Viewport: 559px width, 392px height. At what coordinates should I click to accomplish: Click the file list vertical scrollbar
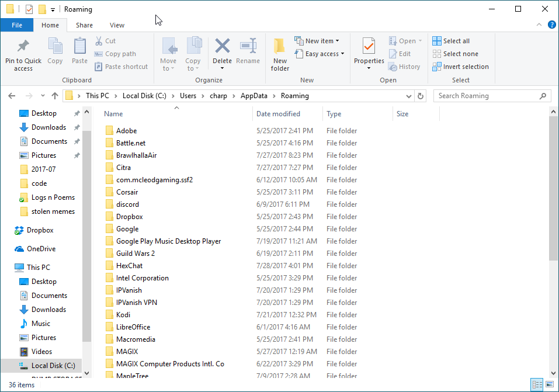click(x=553, y=187)
